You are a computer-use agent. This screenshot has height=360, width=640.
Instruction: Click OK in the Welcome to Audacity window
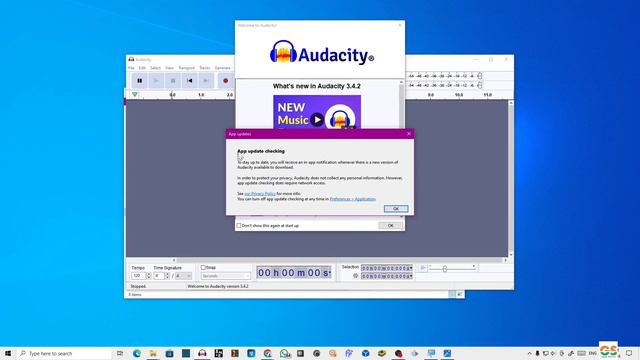pyautogui.click(x=390, y=225)
